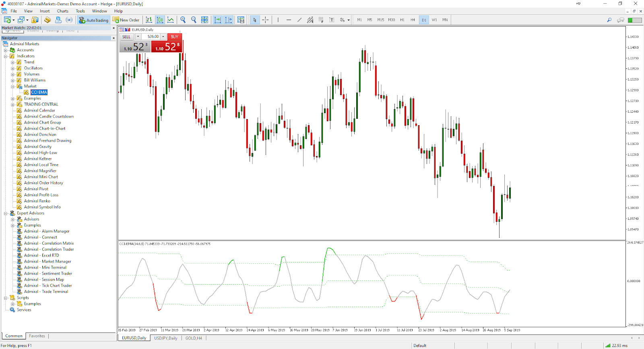
Task: Toggle the Market Watch window icon
Action: tap(35, 20)
